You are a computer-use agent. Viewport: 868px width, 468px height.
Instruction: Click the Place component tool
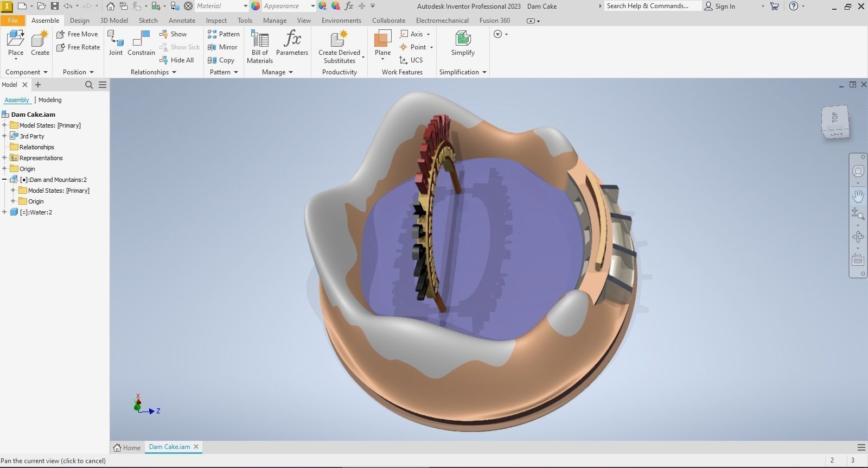(x=16, y=43)
